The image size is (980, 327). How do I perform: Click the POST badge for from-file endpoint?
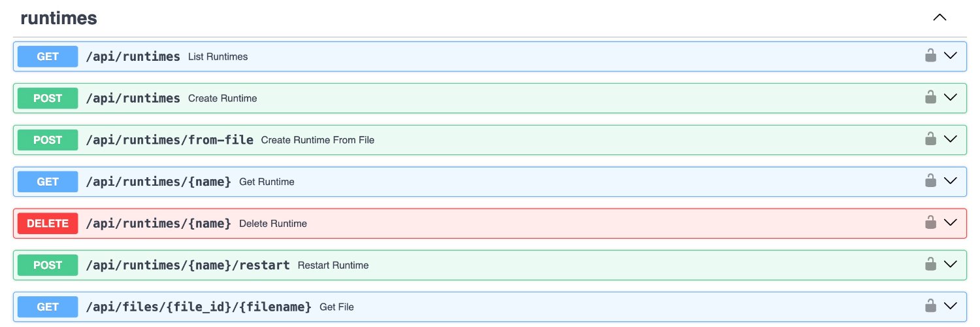[x=48, y=140]
